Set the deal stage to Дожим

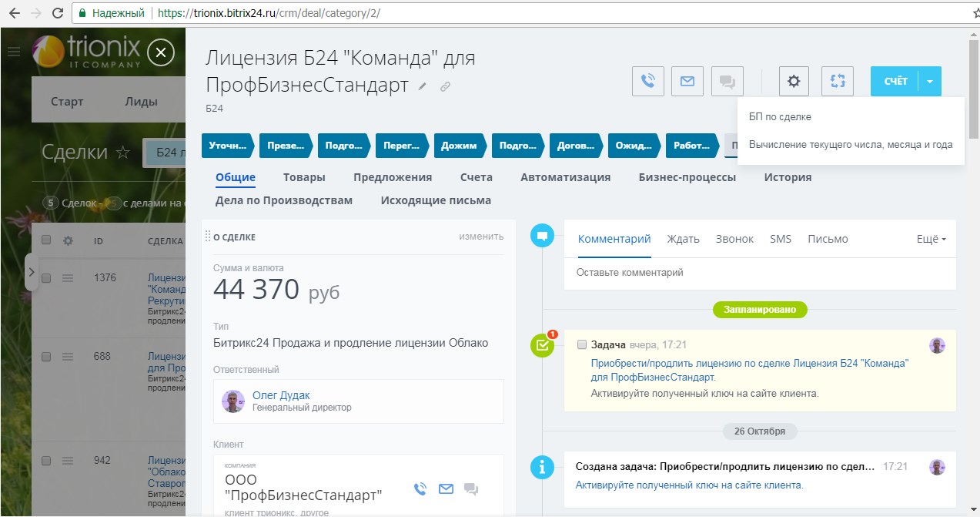click(x=459, y=146)
